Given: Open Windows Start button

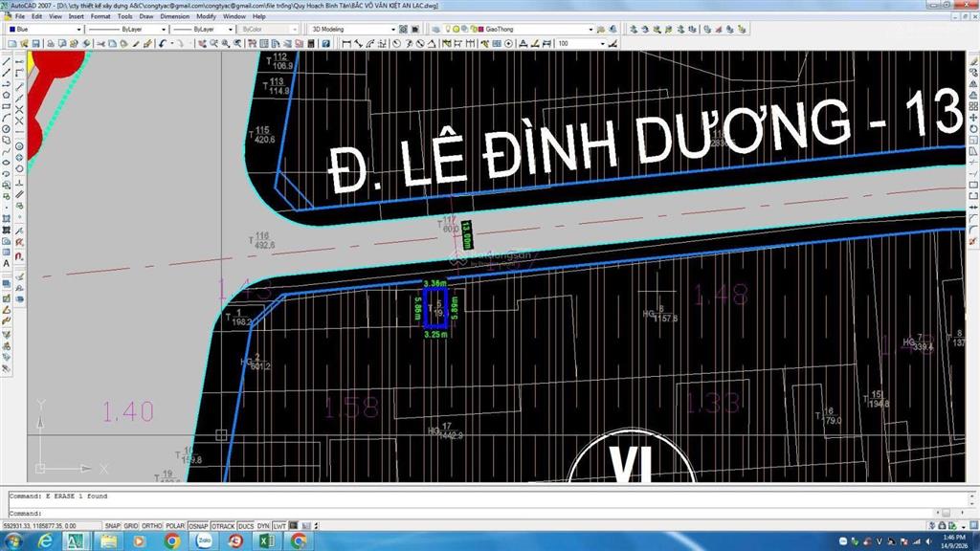Looking at the screenshot, I should point(13,541).
